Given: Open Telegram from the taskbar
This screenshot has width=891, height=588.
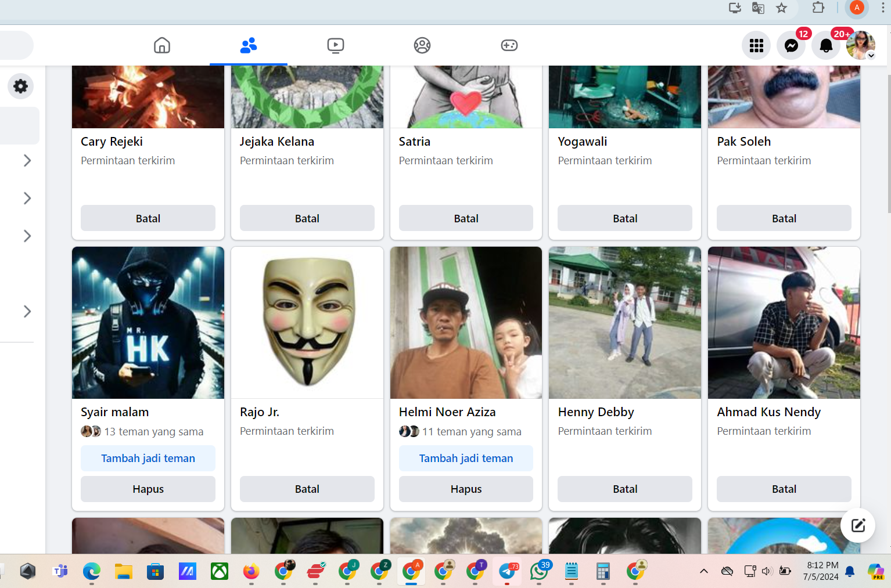Looking at the screenshot, I should 508,572.
